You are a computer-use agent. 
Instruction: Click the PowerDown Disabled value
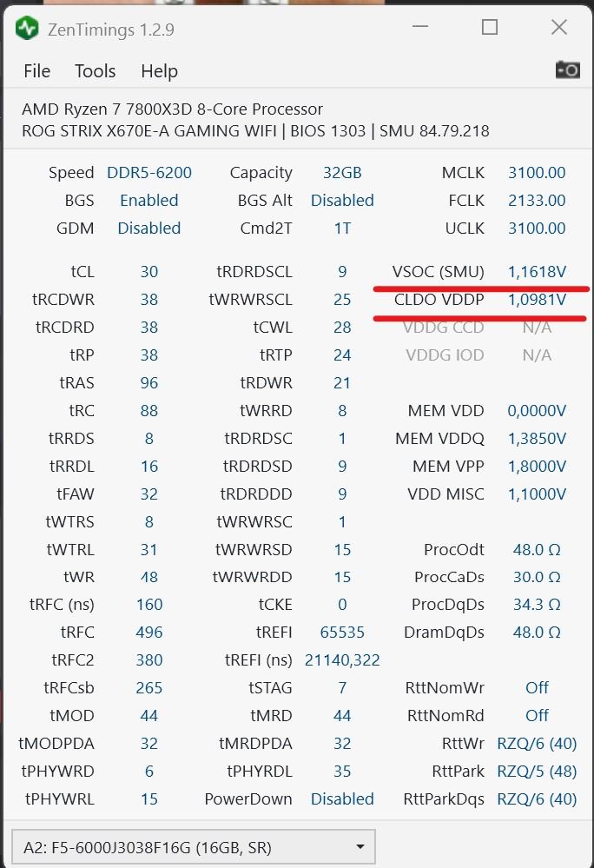click(342, 798)
